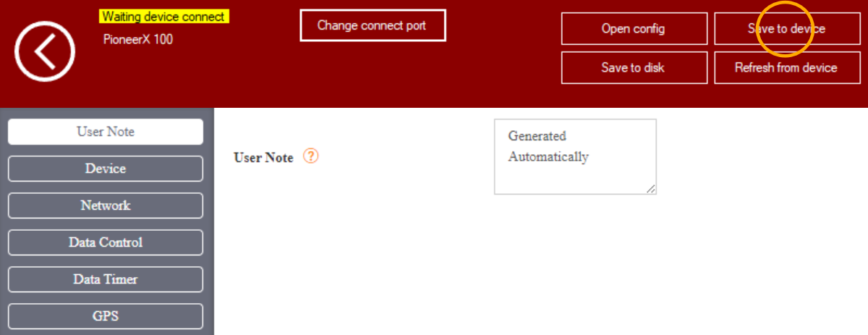Click the text area resize grip corner

[651, 189]
